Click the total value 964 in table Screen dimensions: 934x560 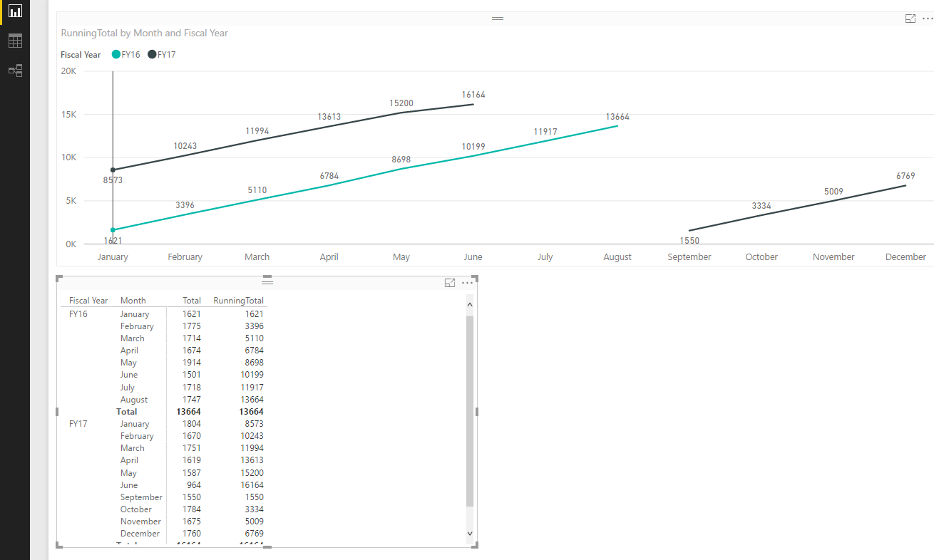[194, 485]
